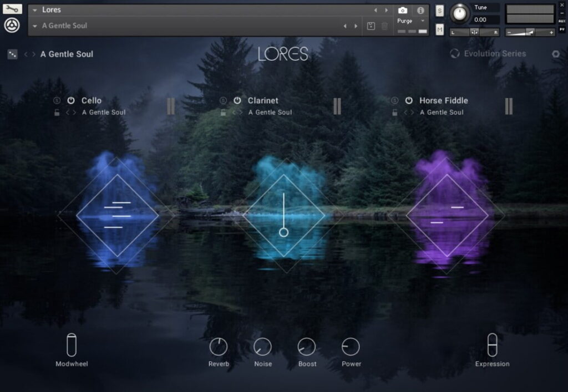Select previous main preset near A Gentle Soul title
The width and height of the screenshot is (568, 392).
click(x=26, y=54)
